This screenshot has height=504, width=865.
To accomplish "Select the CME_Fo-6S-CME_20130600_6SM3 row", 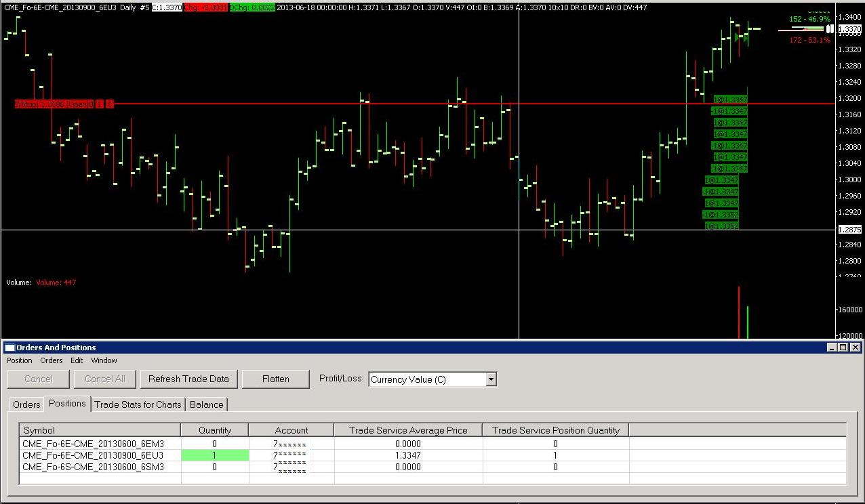I will click(x=433, y=467).
